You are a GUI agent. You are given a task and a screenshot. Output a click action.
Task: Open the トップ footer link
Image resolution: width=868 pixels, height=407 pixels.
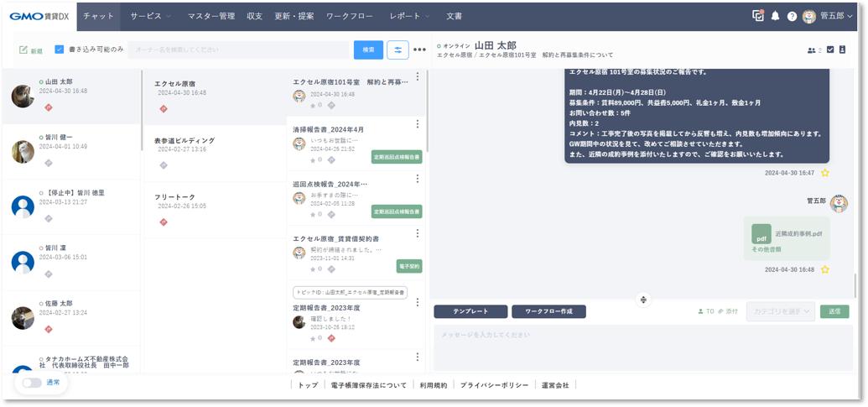point(308,385)
